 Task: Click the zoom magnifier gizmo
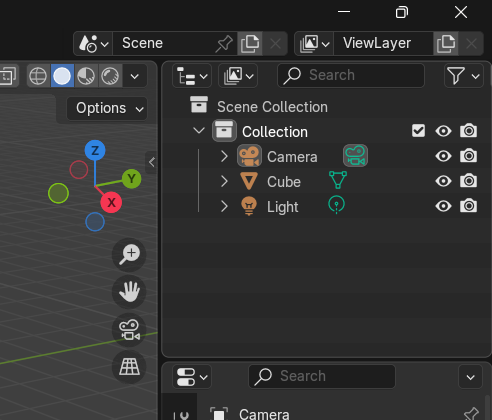click(129, 255)
